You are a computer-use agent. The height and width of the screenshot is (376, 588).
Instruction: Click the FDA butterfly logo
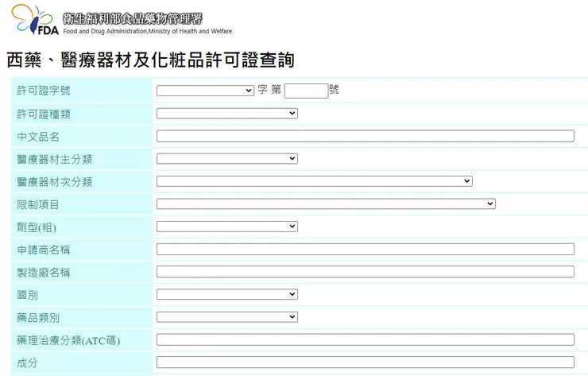click(x=34, y=20)
